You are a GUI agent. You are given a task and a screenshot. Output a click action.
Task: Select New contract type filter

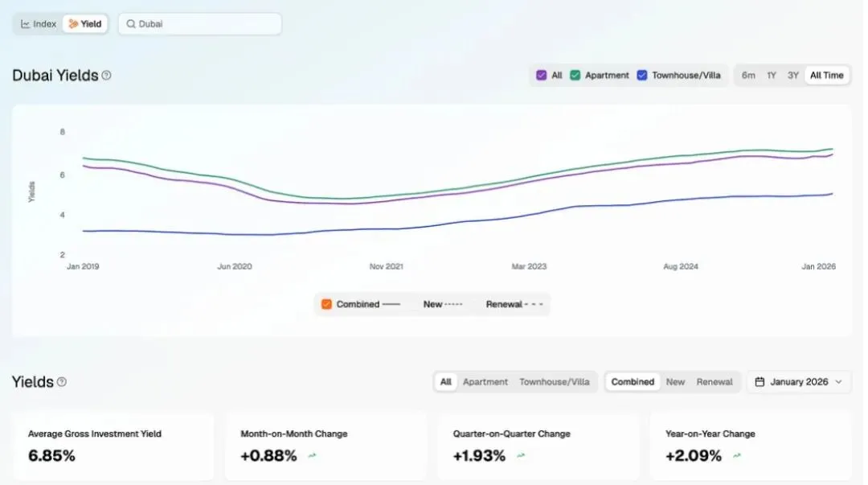click(675, 382)
